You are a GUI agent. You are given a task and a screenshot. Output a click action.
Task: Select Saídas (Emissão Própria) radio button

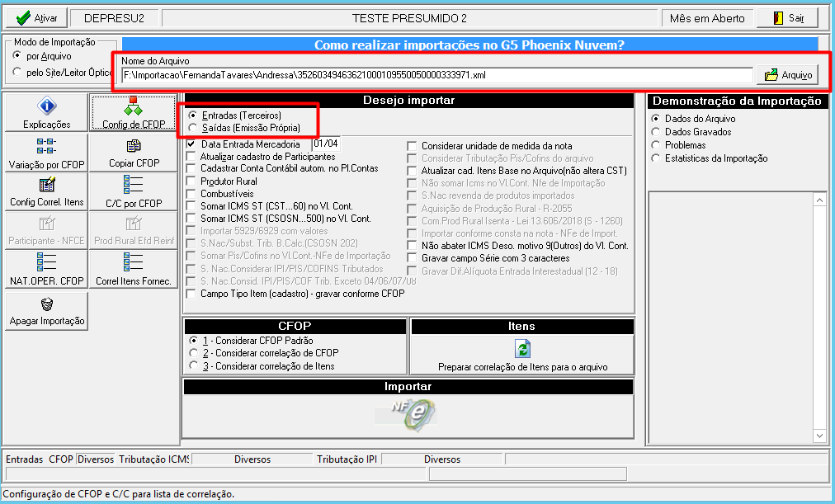(193, 128)
